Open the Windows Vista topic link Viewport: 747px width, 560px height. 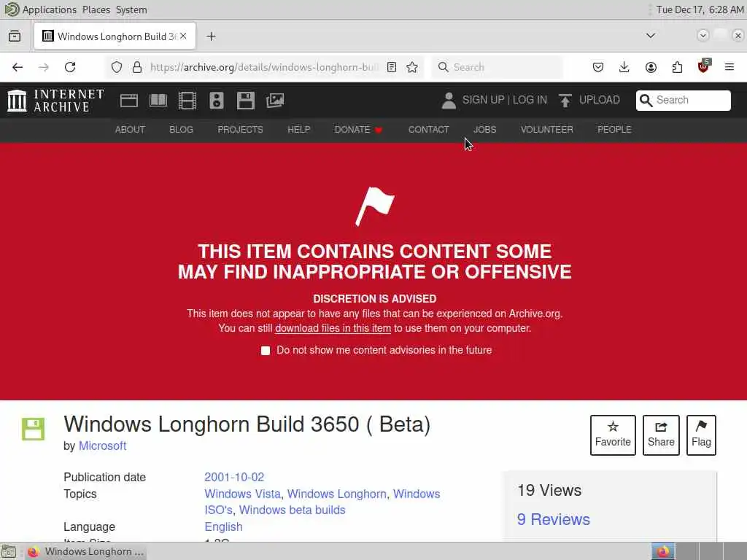coord(242,494)
